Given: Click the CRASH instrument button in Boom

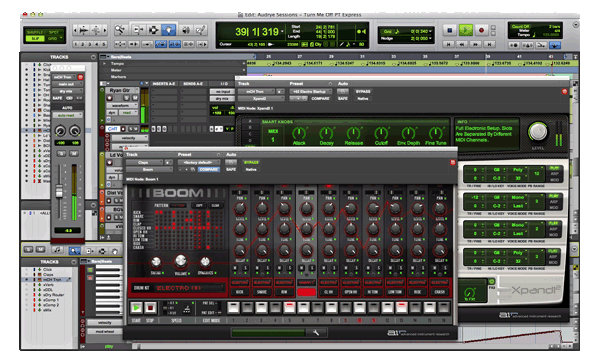Looking at the screenshot, I should pos(439,292).
